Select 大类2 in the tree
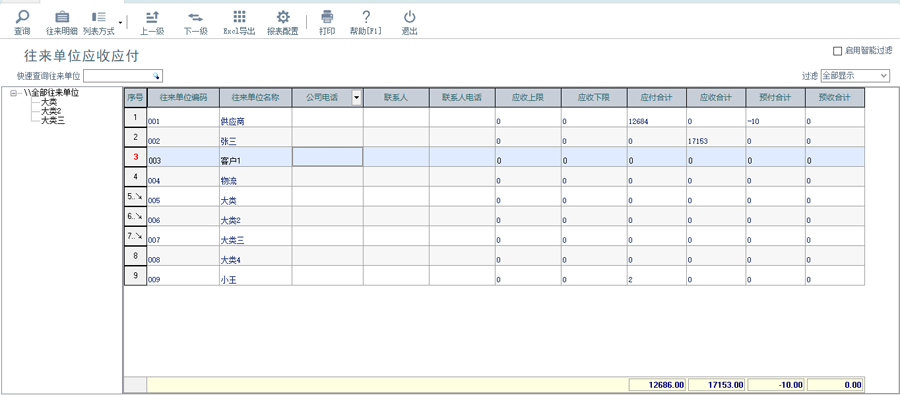Viewport: 900px width, 395px height. 51,111
